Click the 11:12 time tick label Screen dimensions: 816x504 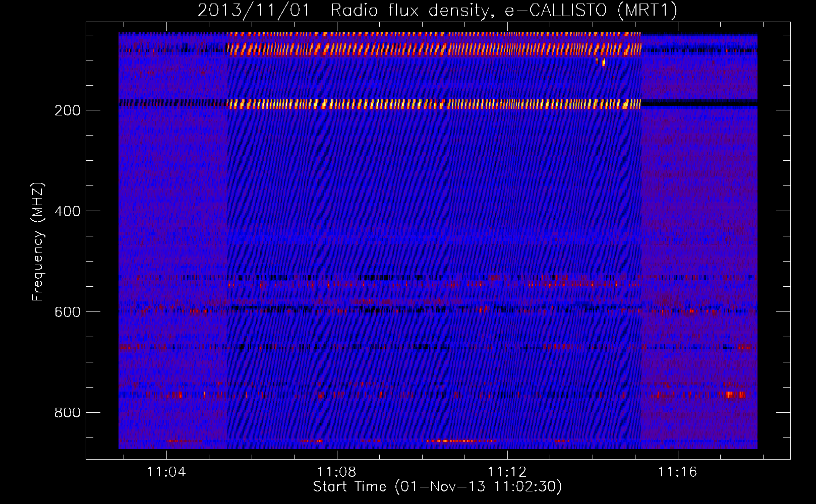pos(507,472)
